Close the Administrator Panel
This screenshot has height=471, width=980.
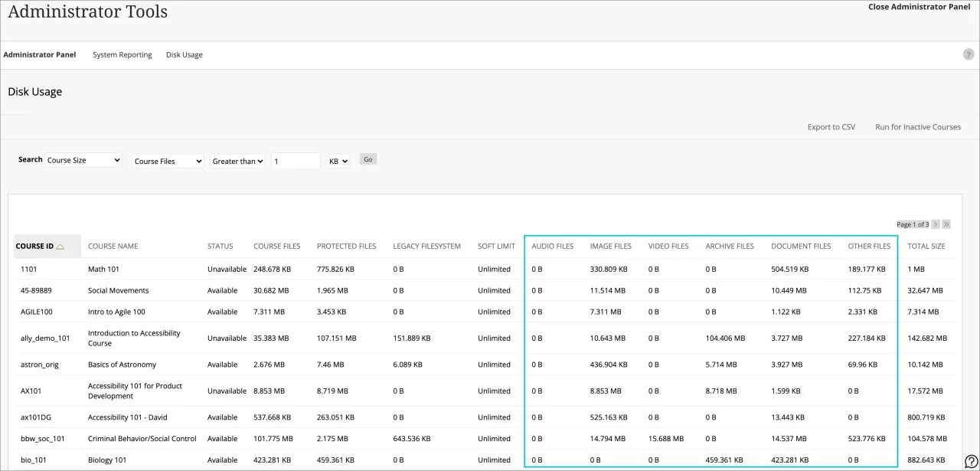919,7
